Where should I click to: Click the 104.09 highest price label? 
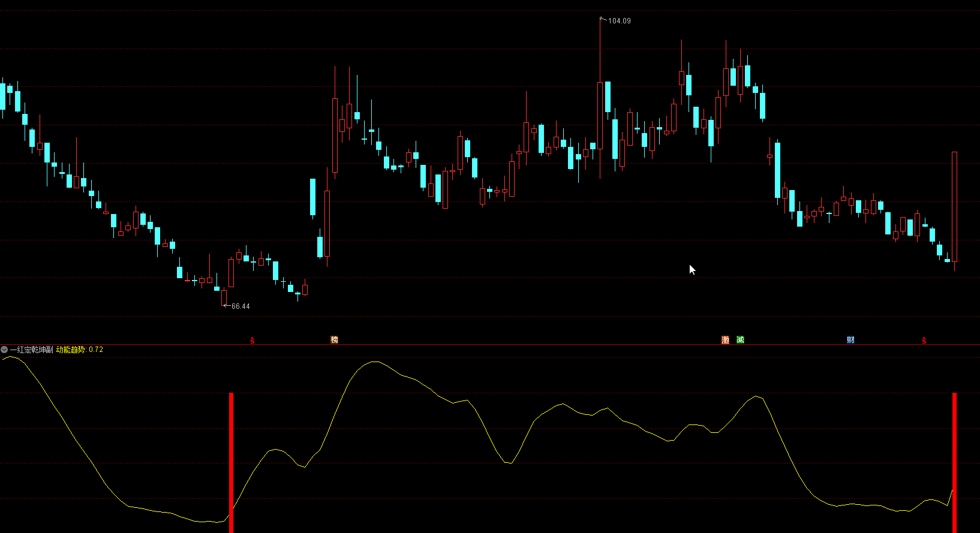tap(620, 21)
